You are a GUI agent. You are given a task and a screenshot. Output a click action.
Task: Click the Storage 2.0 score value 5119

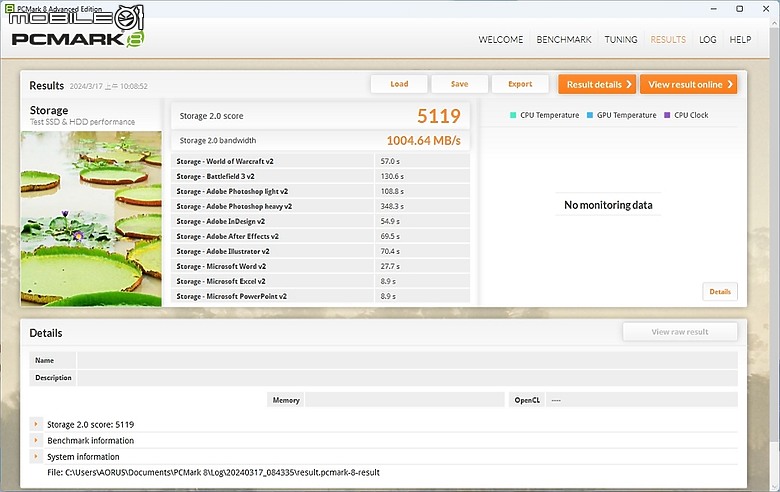439,116
